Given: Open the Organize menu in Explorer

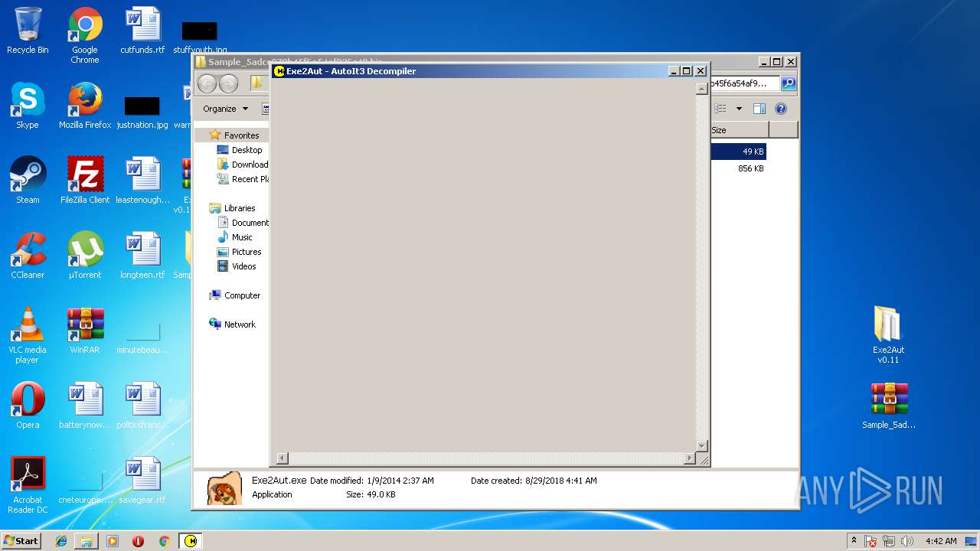Looking at the screenshot, I should 225,109.
